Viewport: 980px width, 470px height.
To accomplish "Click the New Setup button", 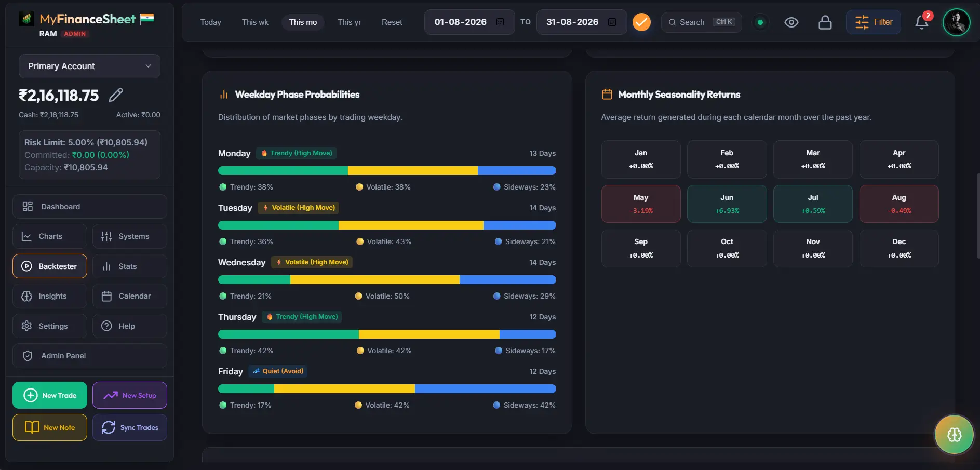I will [130, 395].
